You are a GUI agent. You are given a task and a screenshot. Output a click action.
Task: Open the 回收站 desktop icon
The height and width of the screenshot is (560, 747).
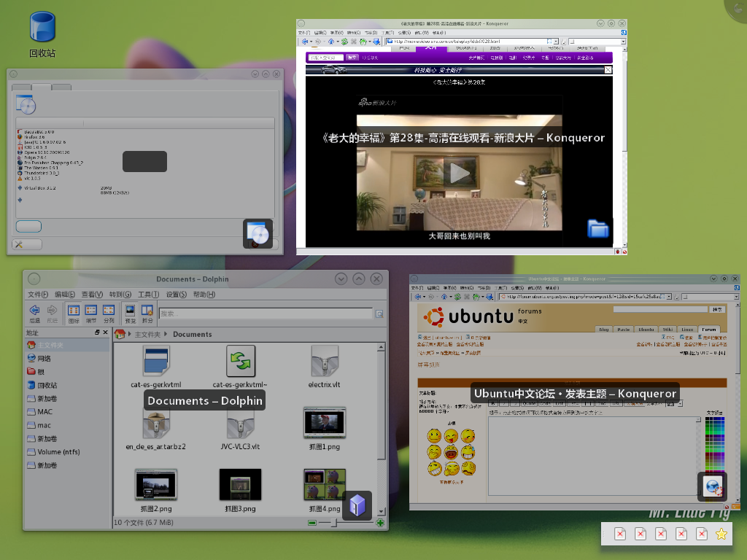pos(42,34)
